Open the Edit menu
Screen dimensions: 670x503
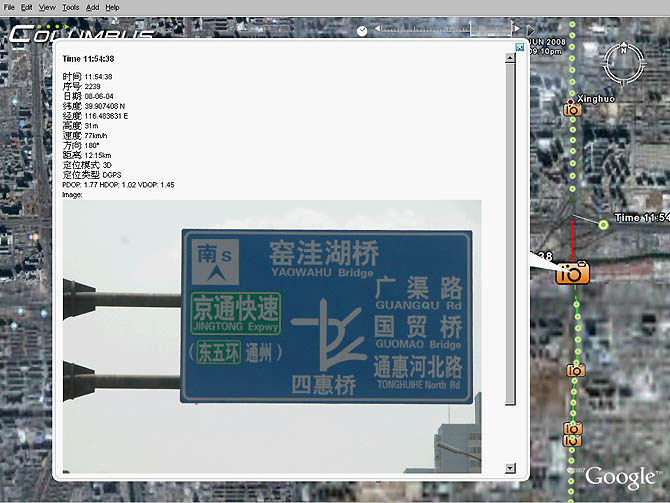tap(26, 7)
